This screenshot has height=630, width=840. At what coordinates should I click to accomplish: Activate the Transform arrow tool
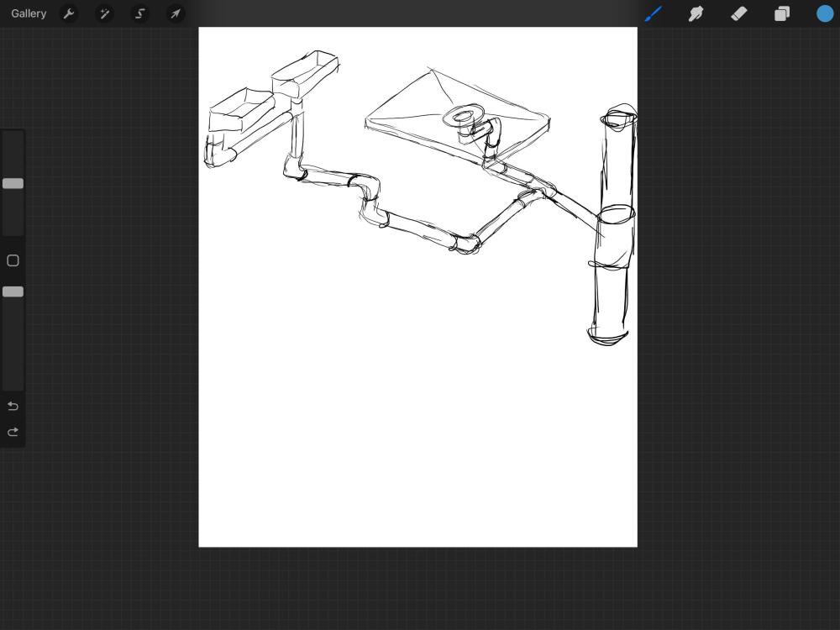pos(176,13)
